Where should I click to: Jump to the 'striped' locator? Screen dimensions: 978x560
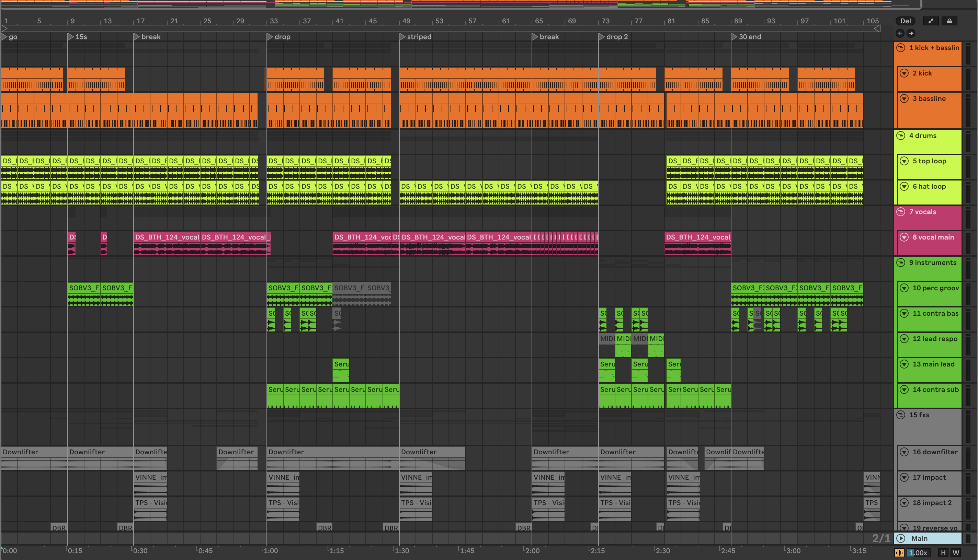coord(402,37)
